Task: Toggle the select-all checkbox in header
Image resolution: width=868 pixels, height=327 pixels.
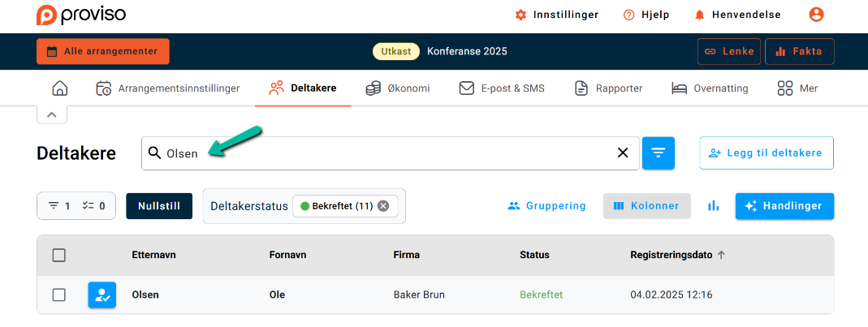Action: [58, 255]
